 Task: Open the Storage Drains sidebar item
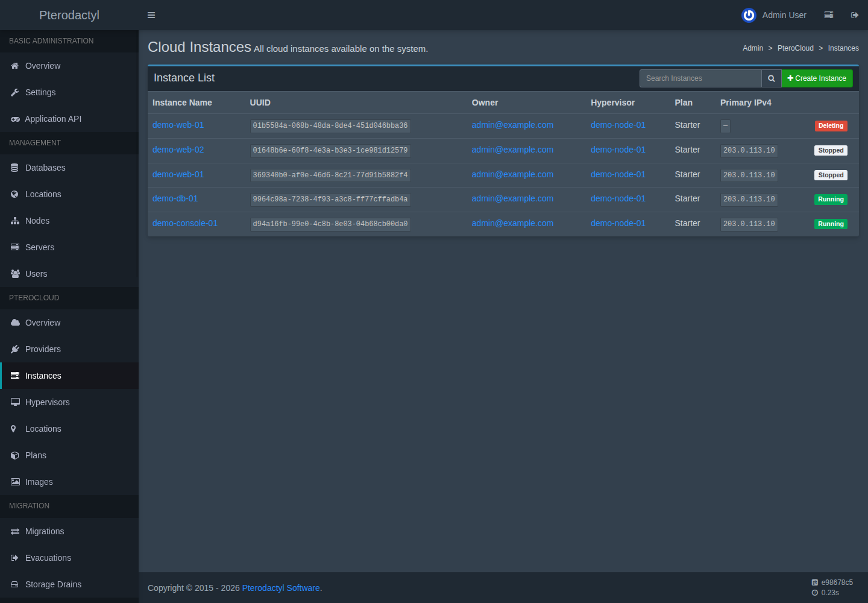(x=69, y=584)
